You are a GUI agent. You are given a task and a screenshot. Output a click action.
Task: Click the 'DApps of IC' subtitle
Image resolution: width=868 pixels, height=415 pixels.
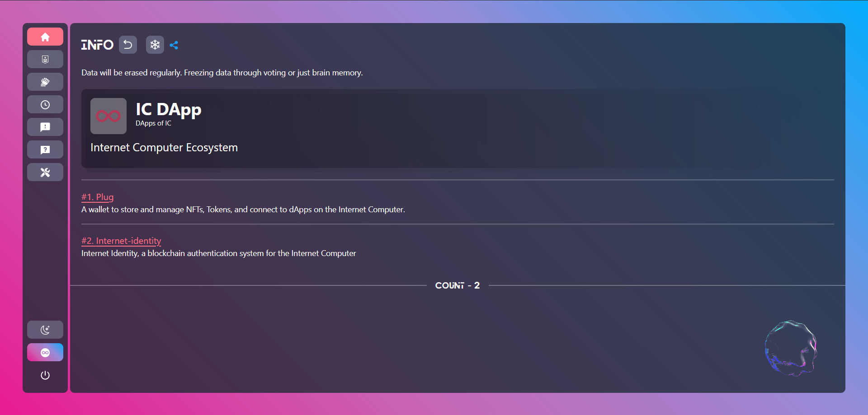(153, 123)
